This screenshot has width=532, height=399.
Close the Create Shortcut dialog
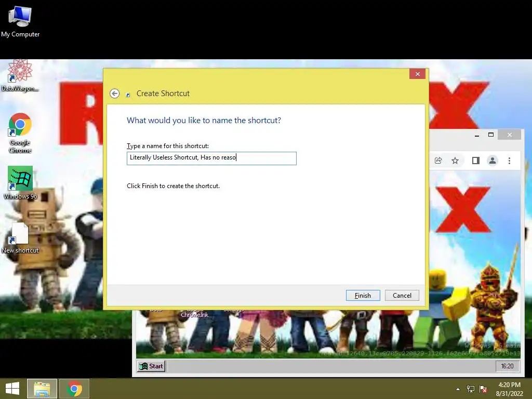(417, 74)
